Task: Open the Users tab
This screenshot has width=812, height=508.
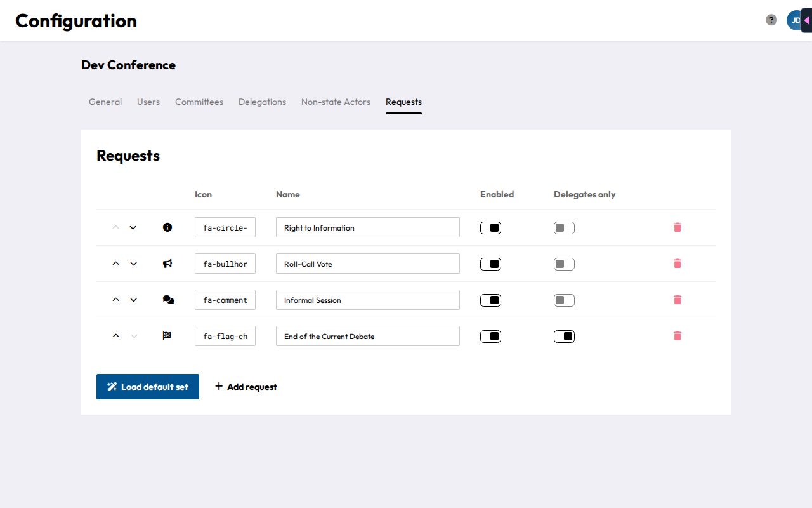Action: (148, 102)
